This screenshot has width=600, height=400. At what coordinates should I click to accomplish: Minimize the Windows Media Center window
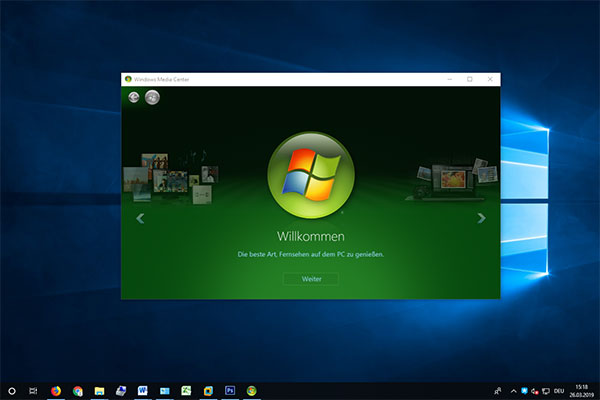(450, 79)
